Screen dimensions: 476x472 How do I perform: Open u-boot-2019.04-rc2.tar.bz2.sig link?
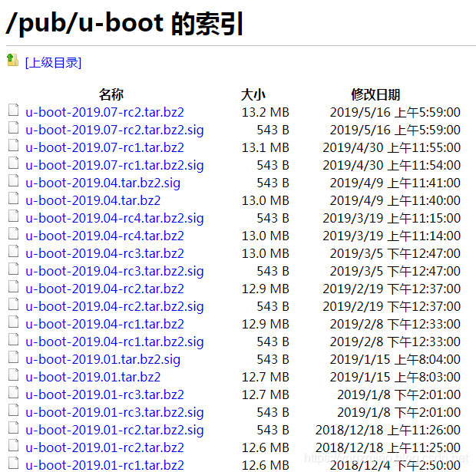click(114, 306)
